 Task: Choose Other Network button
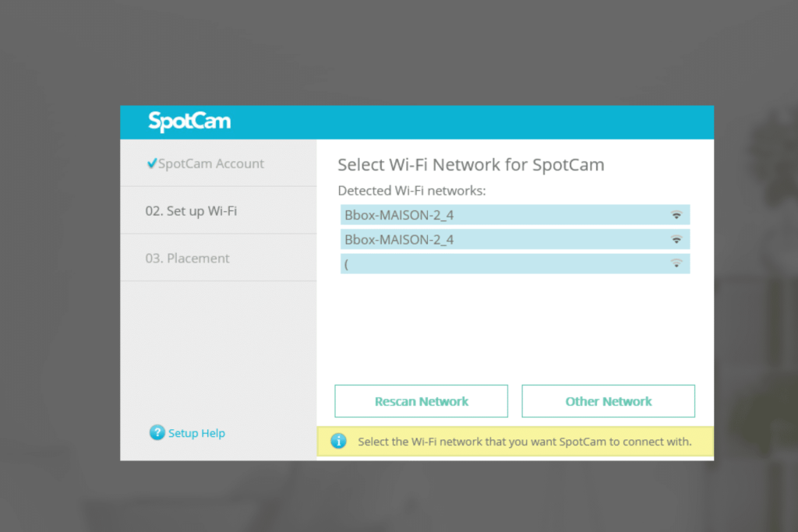point(608,401)
